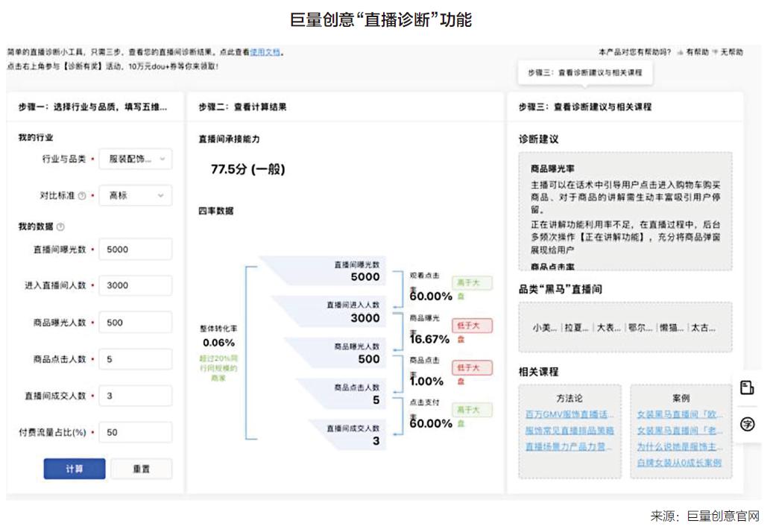Open the 使用文档 link
The width and height of the screenshot is (776, 532).
265,52
